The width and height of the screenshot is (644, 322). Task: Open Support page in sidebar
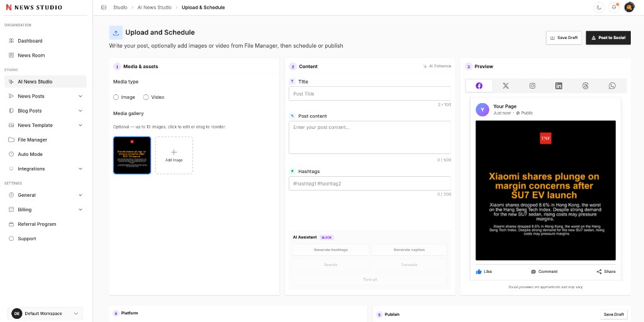[x=45, y=238]
